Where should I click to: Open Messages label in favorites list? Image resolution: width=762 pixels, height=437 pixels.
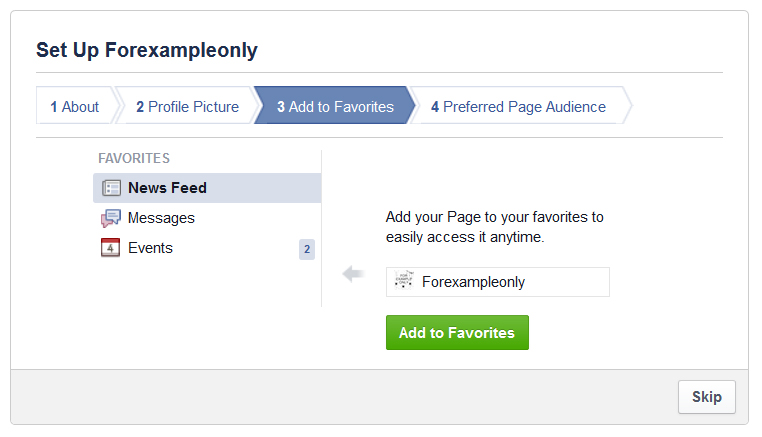(161, 218)
